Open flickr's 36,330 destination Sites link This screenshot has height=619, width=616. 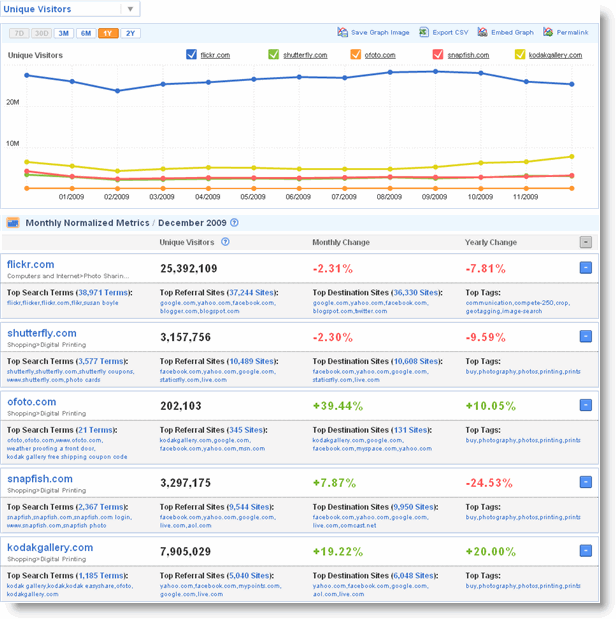pos(416,293)
